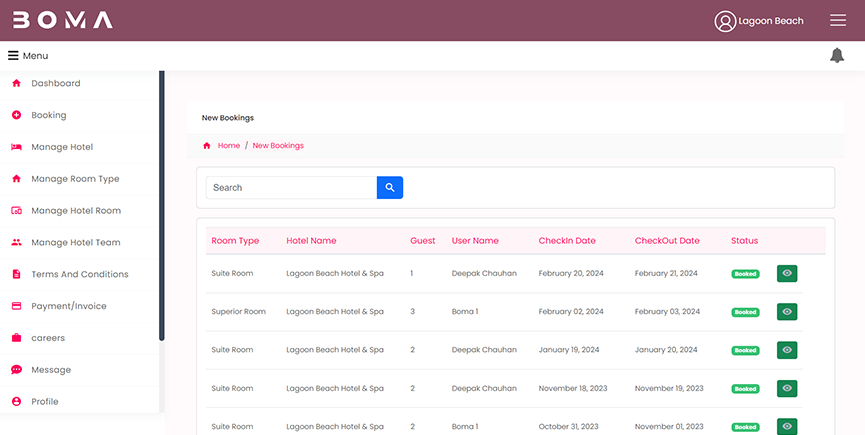Open Manage Room Type in sidebar
The width and height of the screenshot is (865, 435).
(75, 179)
